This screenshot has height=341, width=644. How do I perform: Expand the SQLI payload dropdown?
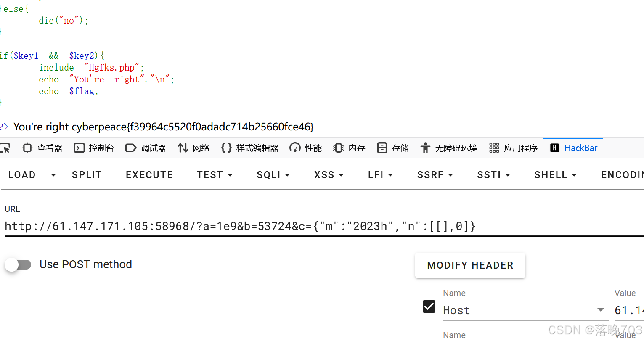coord(273,174)
